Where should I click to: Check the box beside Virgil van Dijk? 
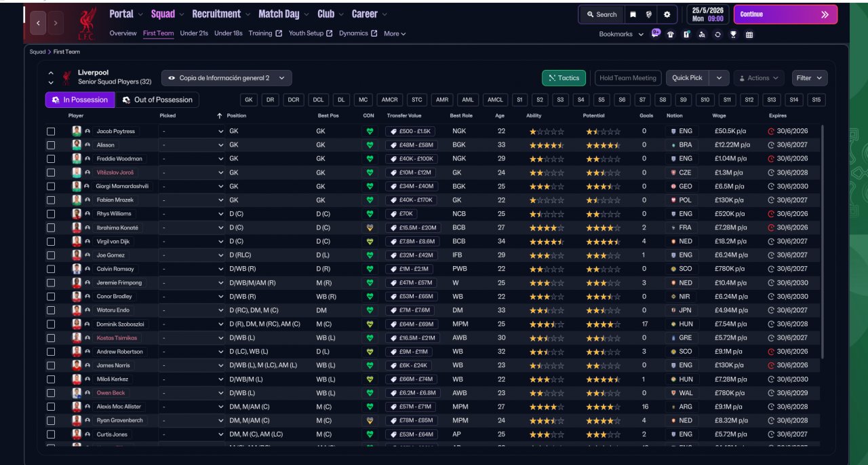pos(51,242)
